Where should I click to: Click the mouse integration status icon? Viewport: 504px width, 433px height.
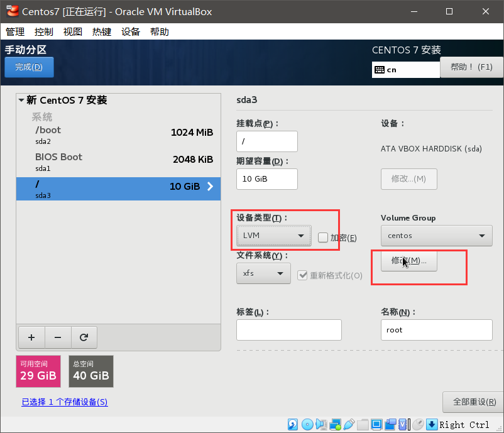pyautogui.click(x=418, y=424)
